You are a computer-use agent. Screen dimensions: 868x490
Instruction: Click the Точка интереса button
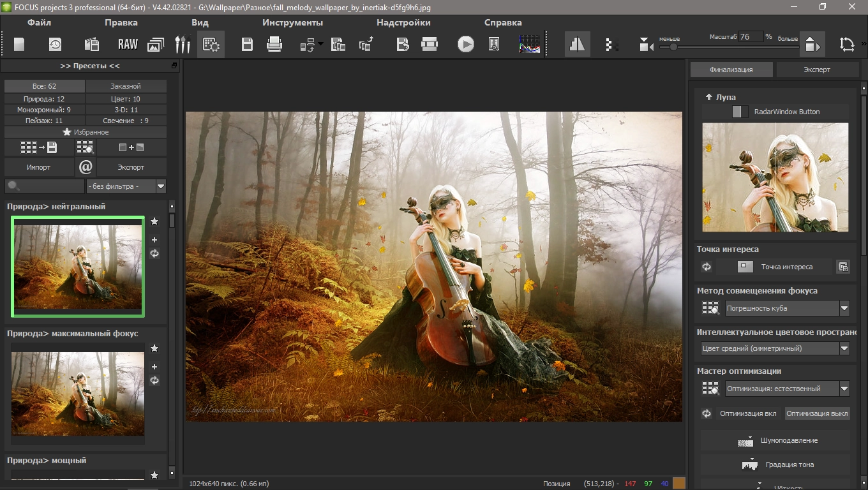point(775,267)
